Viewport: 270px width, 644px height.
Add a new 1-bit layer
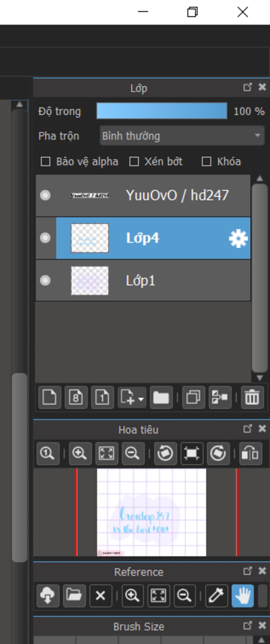102,397
